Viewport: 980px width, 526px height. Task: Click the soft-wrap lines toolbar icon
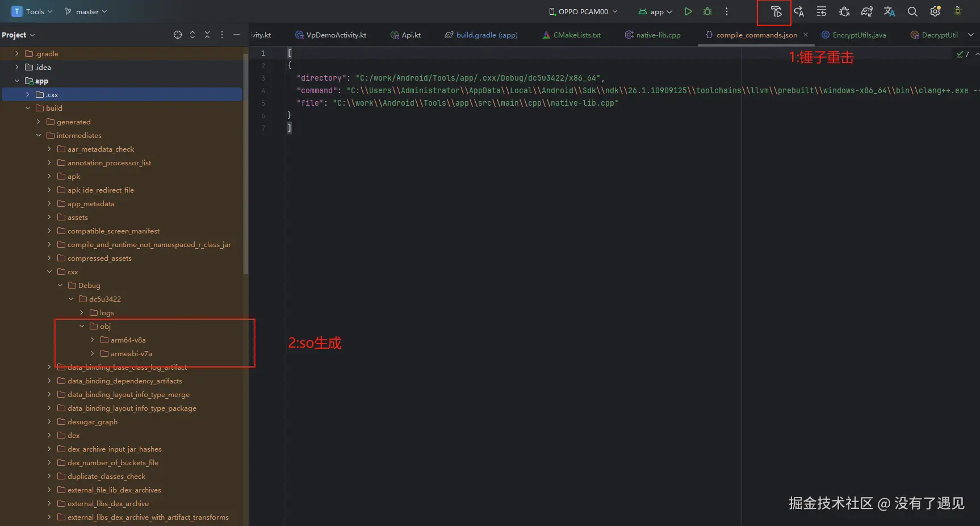(x=822, y=11)
